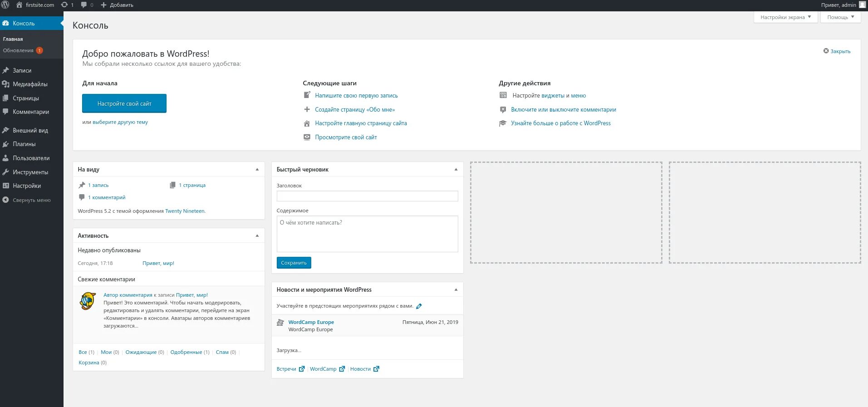Image resolution: width=868 pixels, height=407 pixels.
Task: Follow выберите другую тему link
Action: point(120,122)
